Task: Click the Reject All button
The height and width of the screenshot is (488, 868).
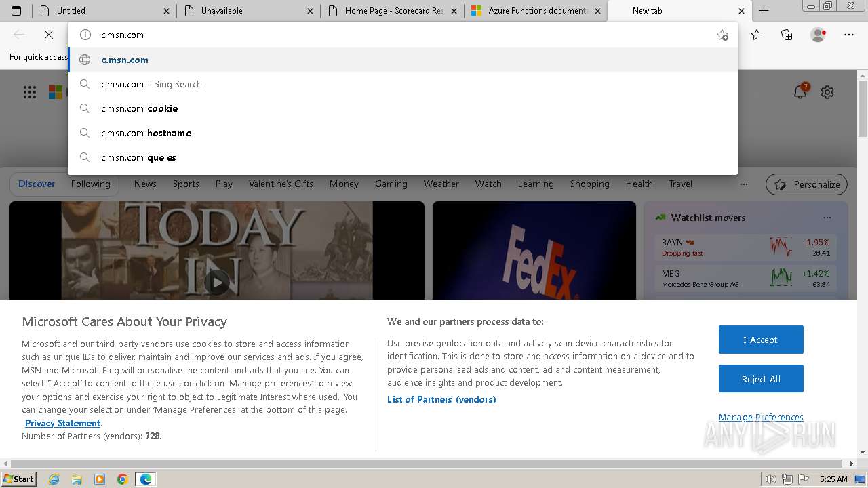Action: point(761,379)
